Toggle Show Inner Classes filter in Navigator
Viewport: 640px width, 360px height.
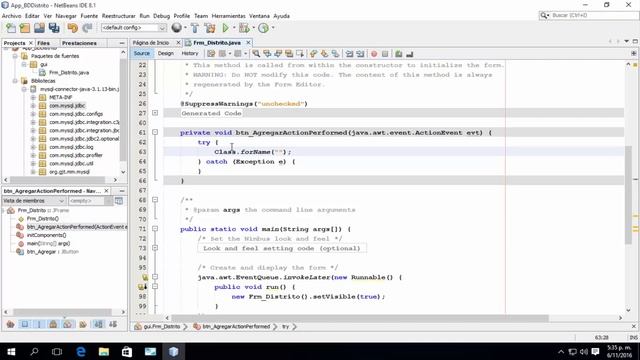tap(67, 324)
